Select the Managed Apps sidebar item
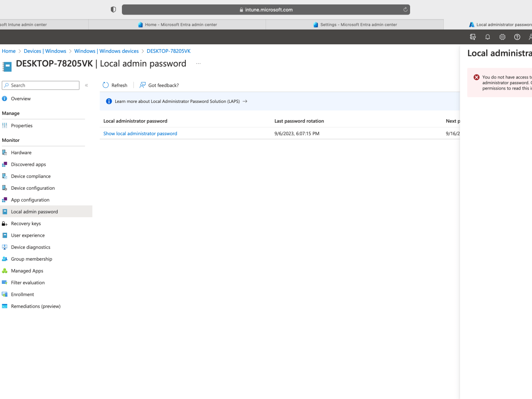 [x=27, y=270]
